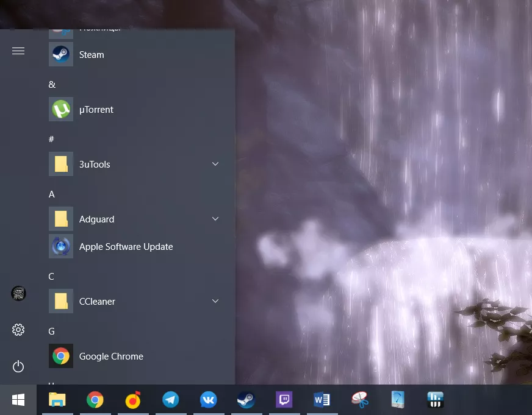Select the '3uTools' label text
The image size is (532, 415).
click(95, 165)
